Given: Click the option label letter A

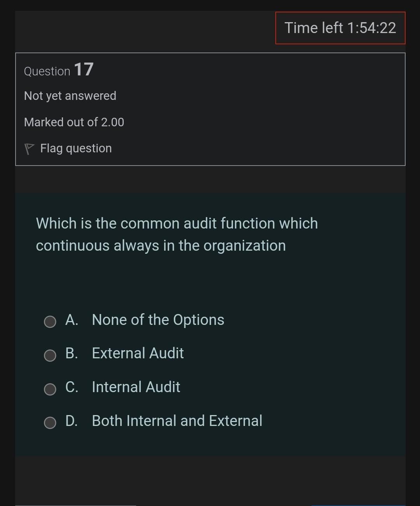Looking at the screenshot, I should [72, 319].
